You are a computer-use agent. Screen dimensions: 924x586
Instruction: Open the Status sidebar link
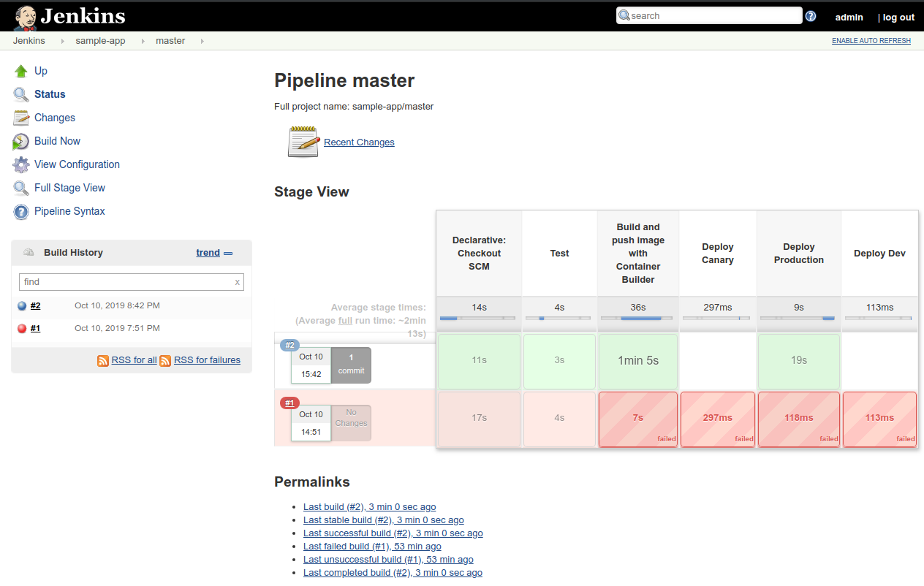click(x=50, y=94)
